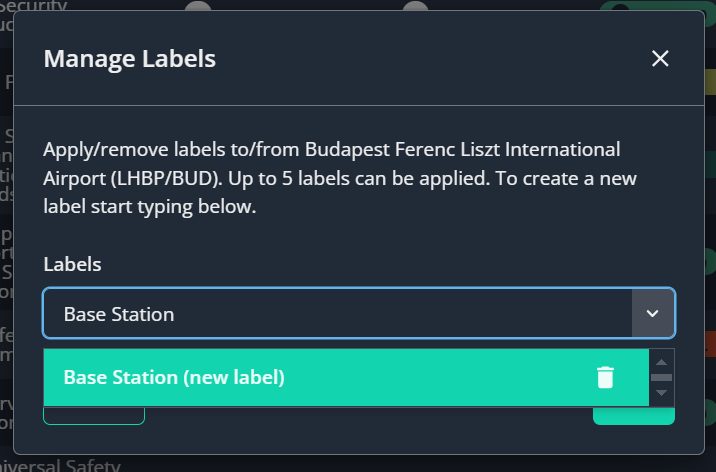This screenshot has width=716, height=472.
Task: Click the orange-red badge at the right edge
Action: (x=710, y=344)
